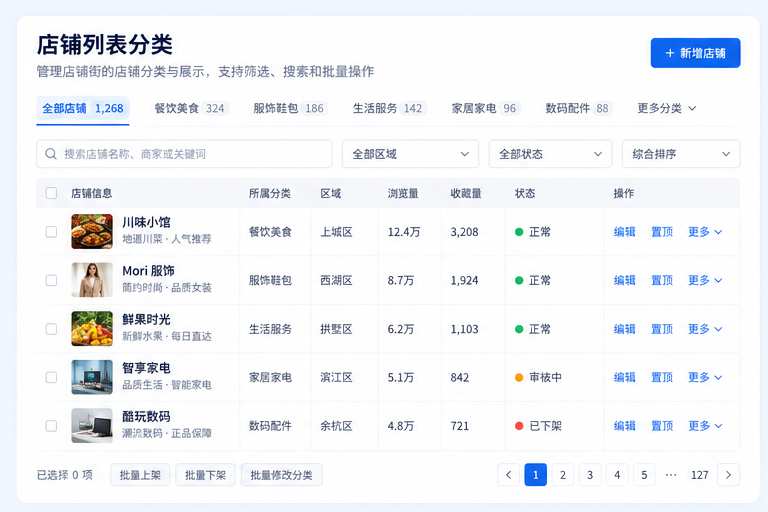Click the 收藏量 column header
This screenshot has width=768, height=512.
pyautogui.click(x=466, y=193)
